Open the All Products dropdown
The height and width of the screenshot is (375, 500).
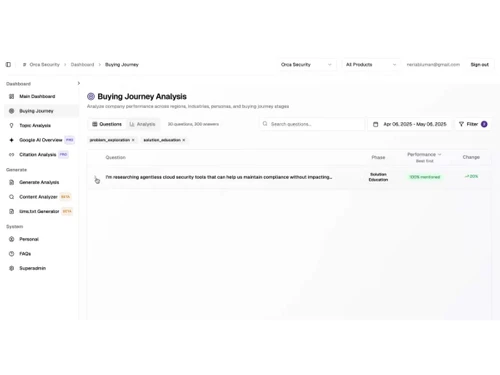371,65
